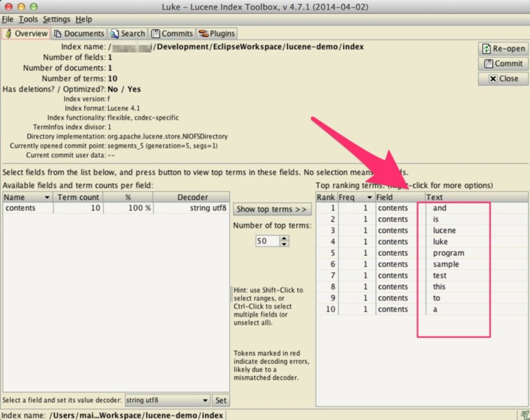Click the Decoder column header
The image size is (530, 420).
point(192,197)
